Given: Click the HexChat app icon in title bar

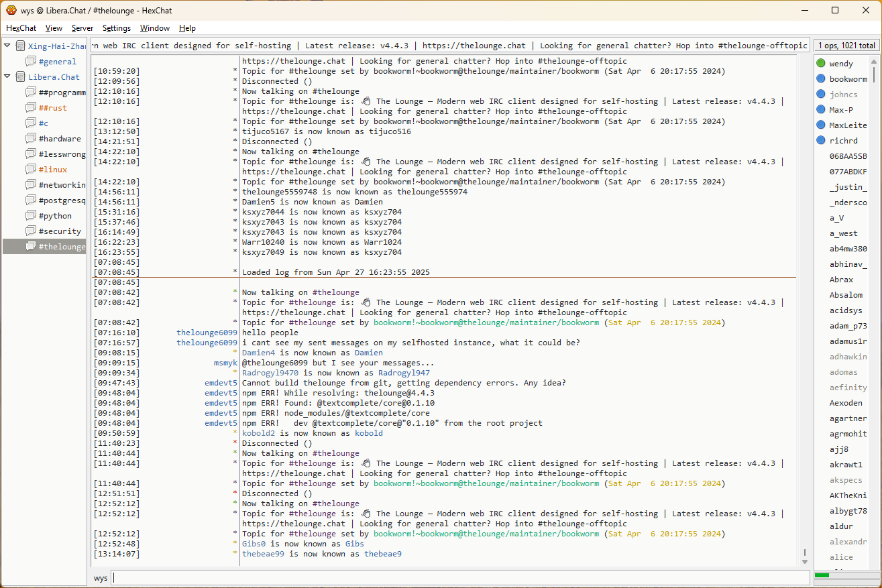Looking at the screenshot, I should click(x=11, y=10).
